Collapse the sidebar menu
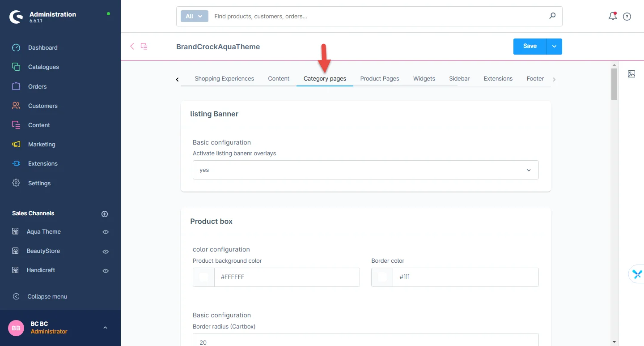This screenshot has height=346, width=644. point(47,296)
